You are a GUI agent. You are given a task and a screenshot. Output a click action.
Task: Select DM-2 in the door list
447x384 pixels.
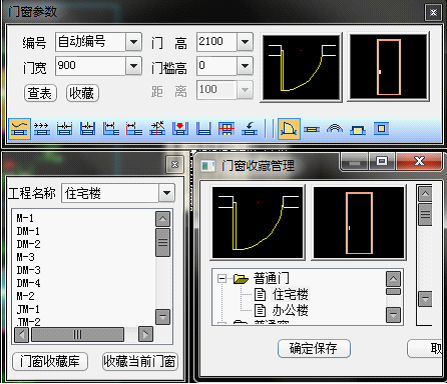(29, 244)
